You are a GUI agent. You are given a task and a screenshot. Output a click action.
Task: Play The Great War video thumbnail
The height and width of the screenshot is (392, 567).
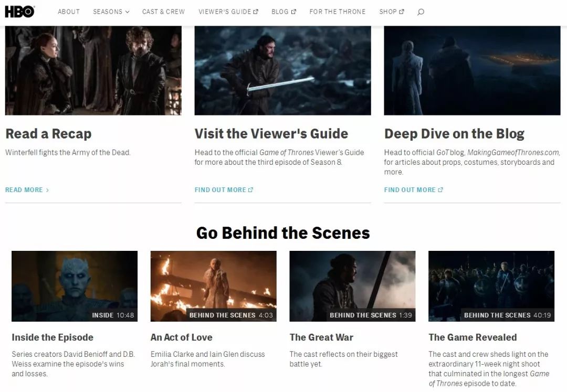pyautogui.click(x=353, y=286)
